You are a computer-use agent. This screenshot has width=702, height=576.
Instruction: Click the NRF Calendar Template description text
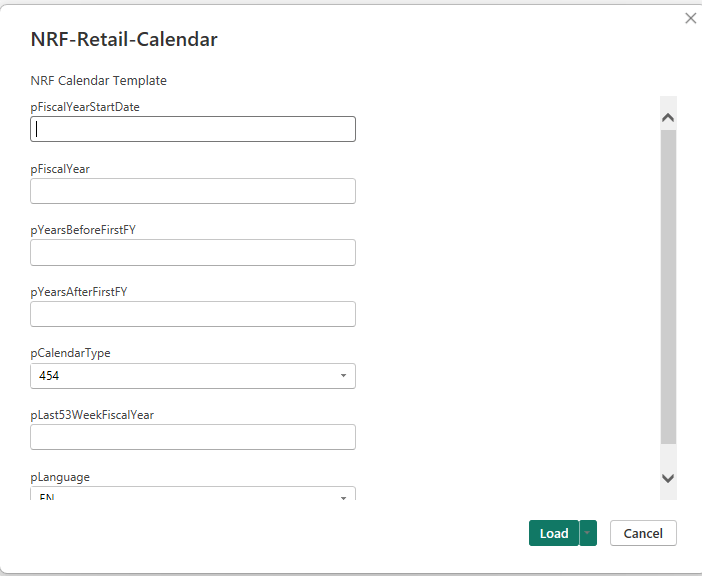(99, 80)
